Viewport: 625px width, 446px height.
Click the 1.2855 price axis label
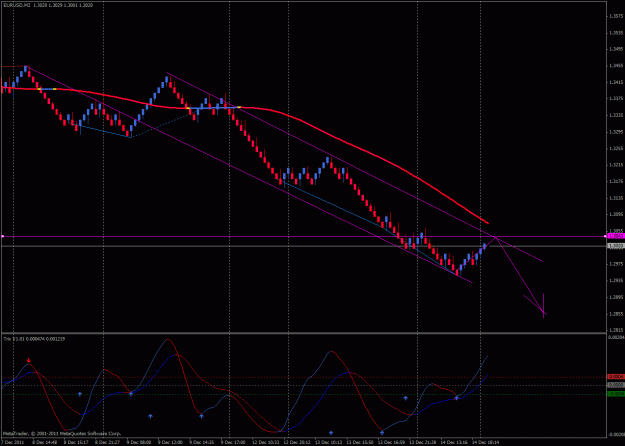(616, 314)
